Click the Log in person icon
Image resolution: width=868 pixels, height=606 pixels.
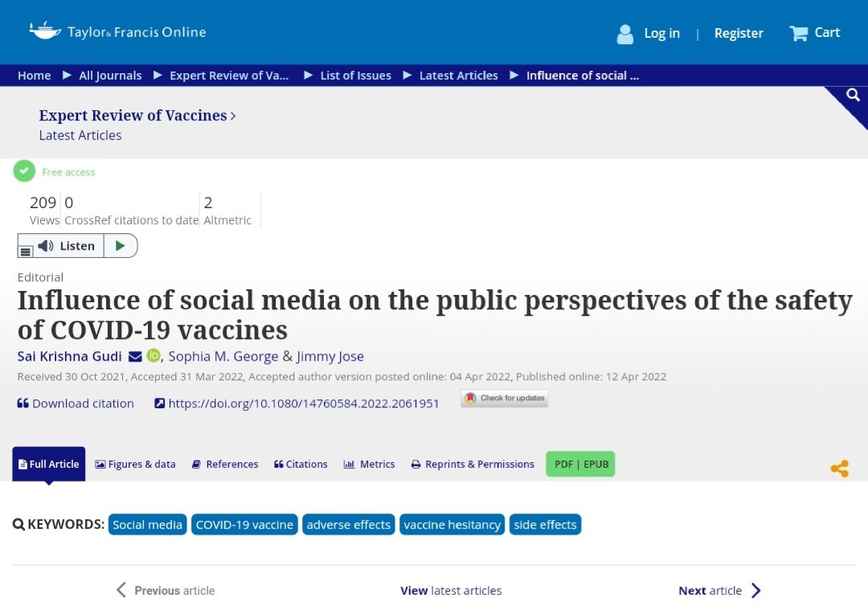[624, 33]
